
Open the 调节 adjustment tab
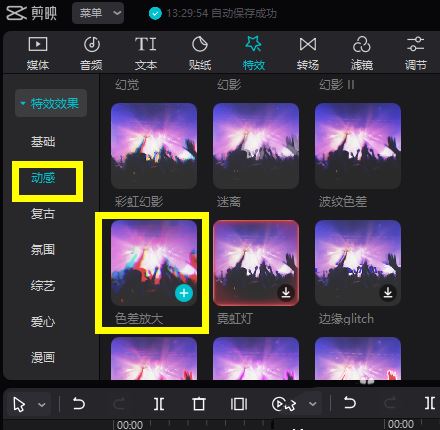(x=416, y=53)
